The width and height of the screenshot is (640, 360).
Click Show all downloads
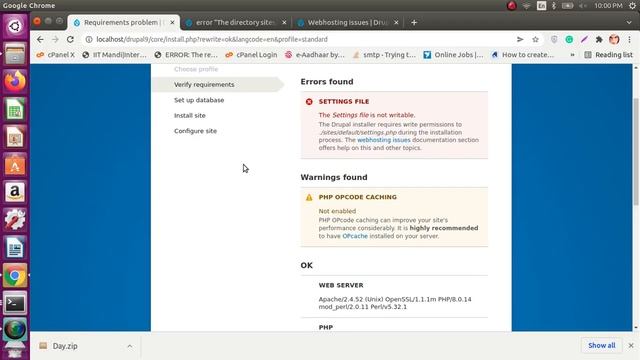click(x=602, y=346)
